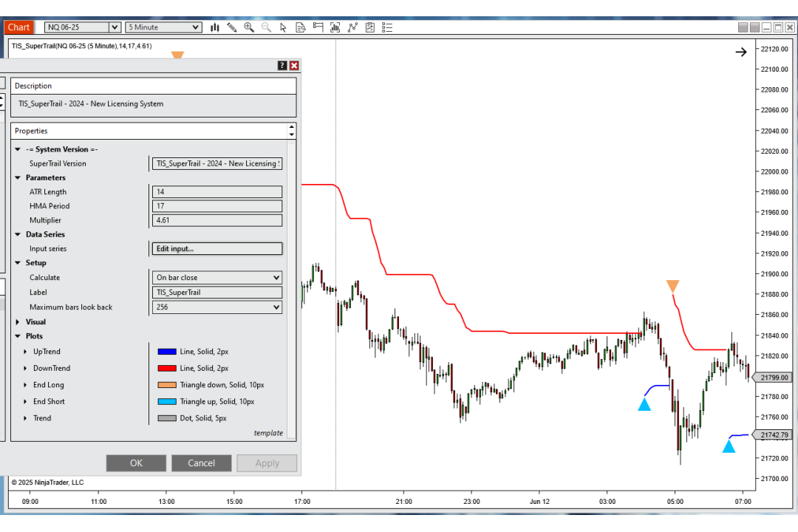Click the cyan up triangle under the 21780 blue line
Viewport: 798px width, 532px height.
(644, 404)
